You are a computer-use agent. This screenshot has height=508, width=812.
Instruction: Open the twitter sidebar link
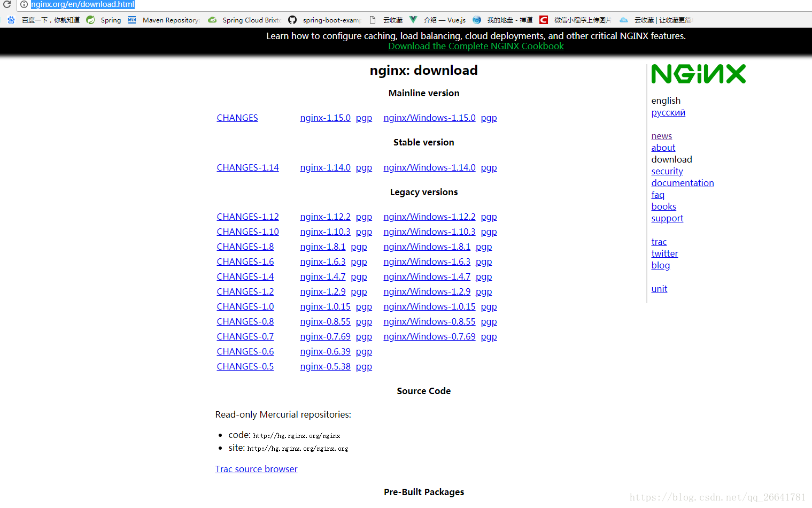pos(664,253)
